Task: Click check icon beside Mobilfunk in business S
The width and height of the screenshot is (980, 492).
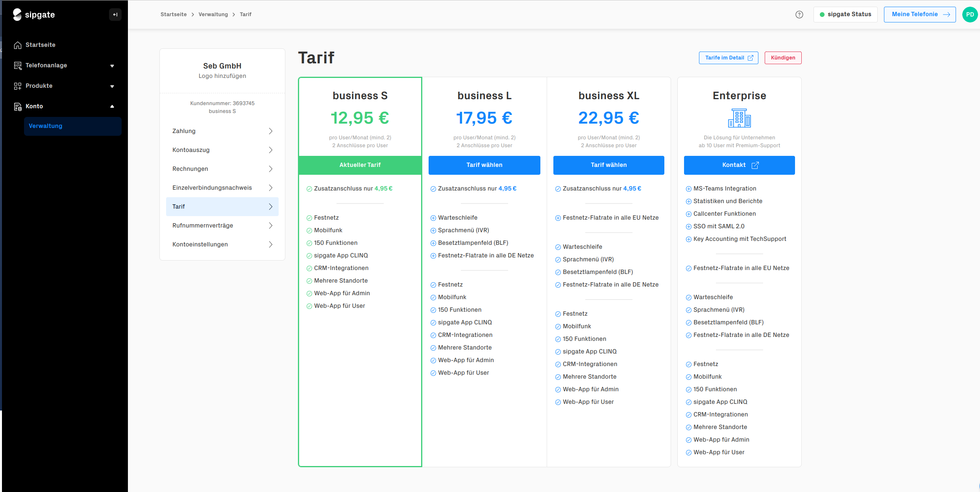Action: [309, 231]
